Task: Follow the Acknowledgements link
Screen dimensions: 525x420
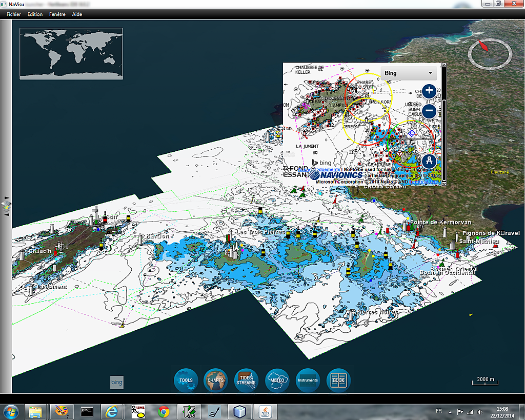Action: (x=319, y=169)
